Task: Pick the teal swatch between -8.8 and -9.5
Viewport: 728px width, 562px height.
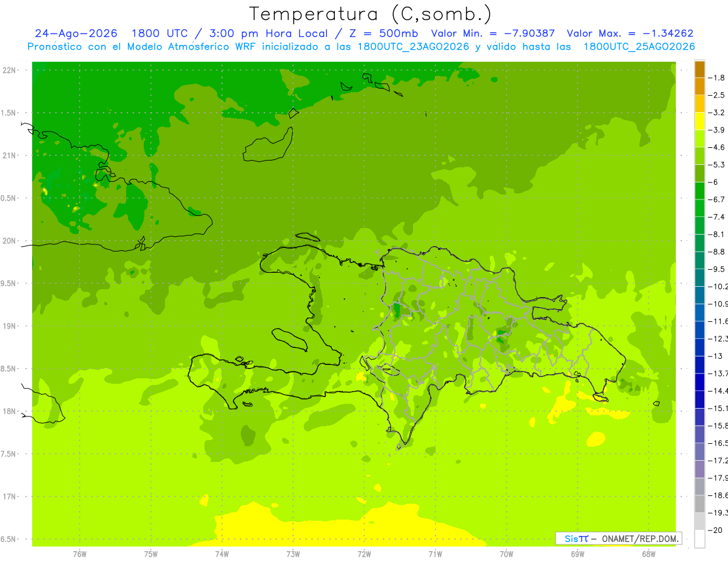Action: pyautogui.click(x=699, y=260)
